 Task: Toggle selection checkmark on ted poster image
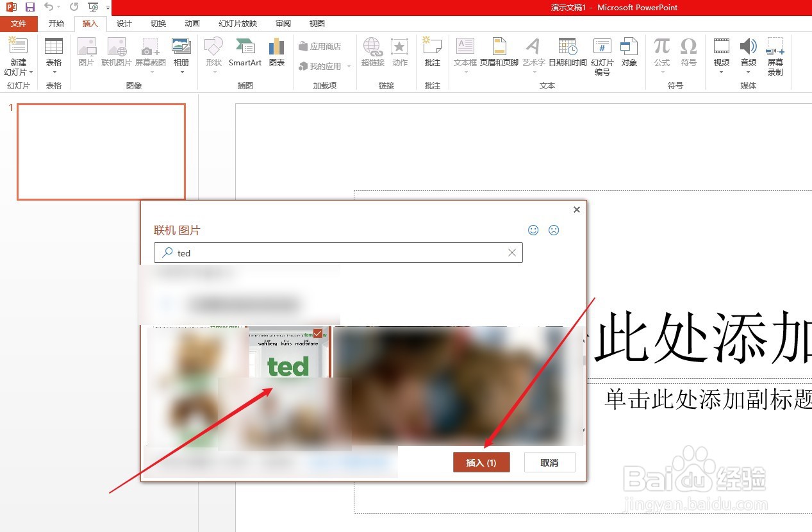click(318, 333)
